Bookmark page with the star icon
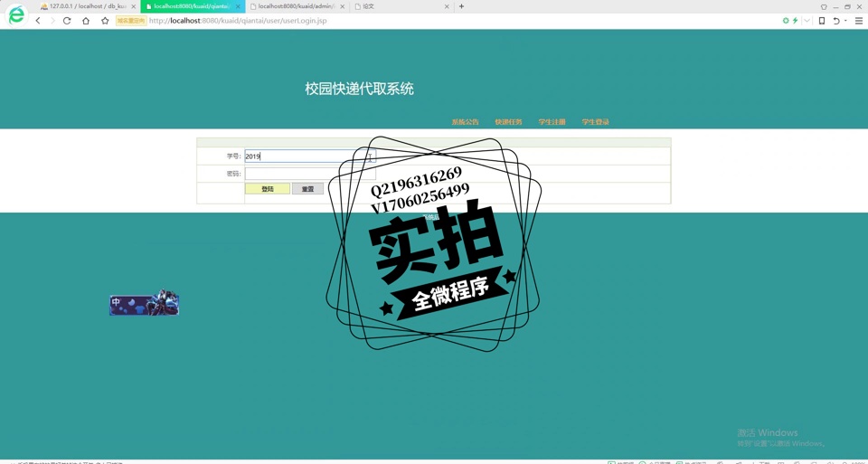The image size is (868, 464). tap(105, 21)
